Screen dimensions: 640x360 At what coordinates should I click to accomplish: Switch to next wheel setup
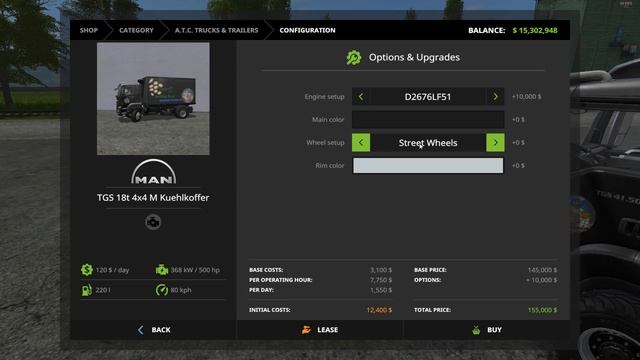[x=495, y=142]
